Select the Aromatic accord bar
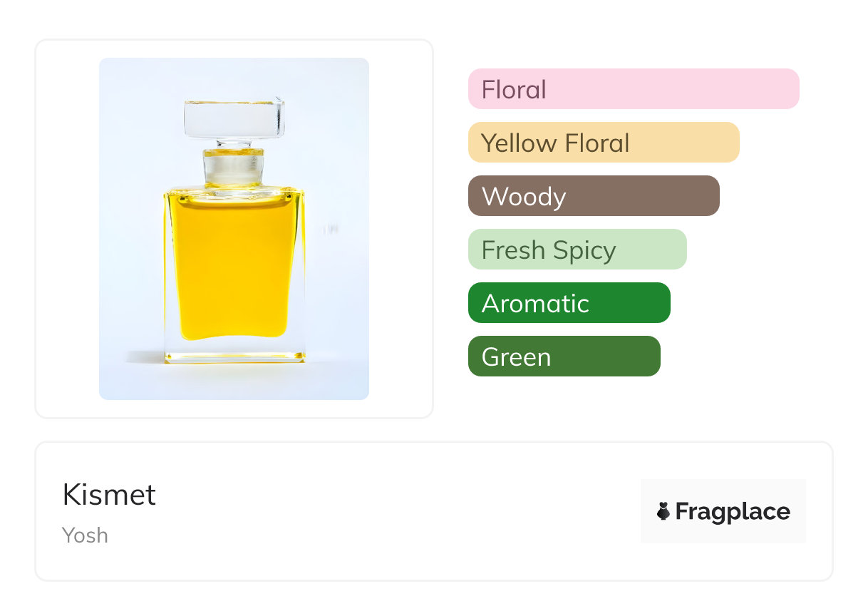 click(x=569, y=303)
